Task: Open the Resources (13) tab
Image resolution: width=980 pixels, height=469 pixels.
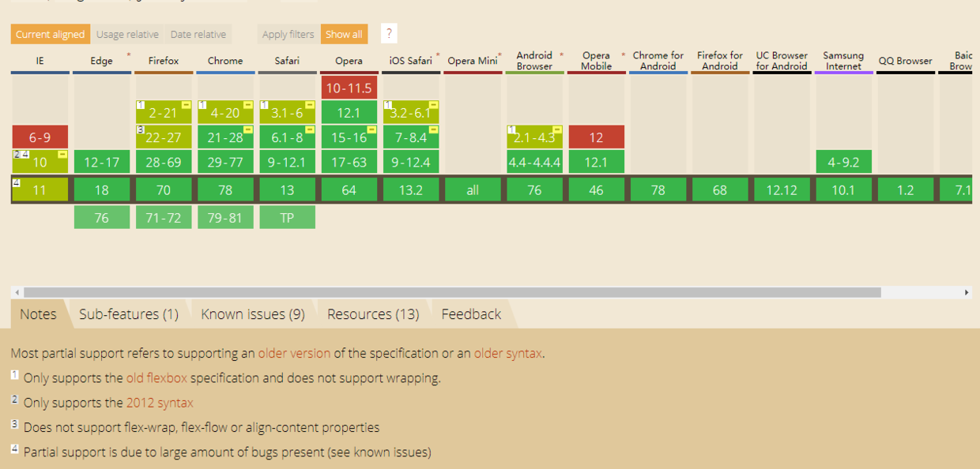Action: tap(373, 314)
